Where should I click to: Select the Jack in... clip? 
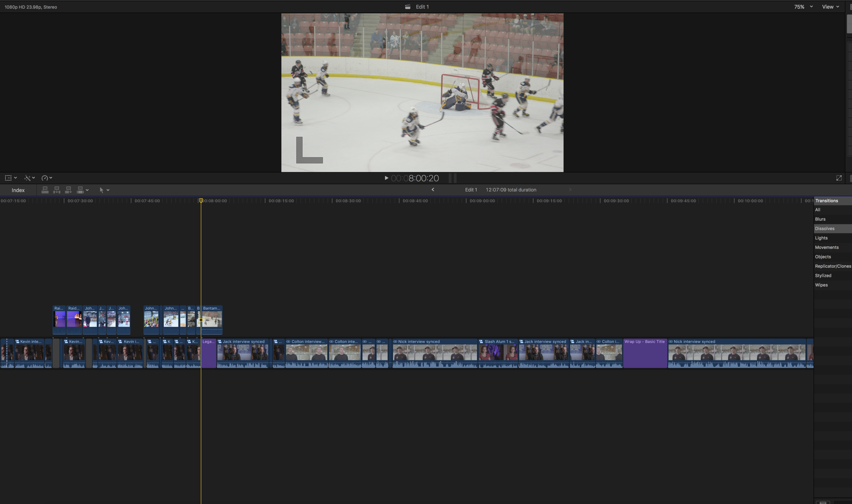tap(582, 353)
